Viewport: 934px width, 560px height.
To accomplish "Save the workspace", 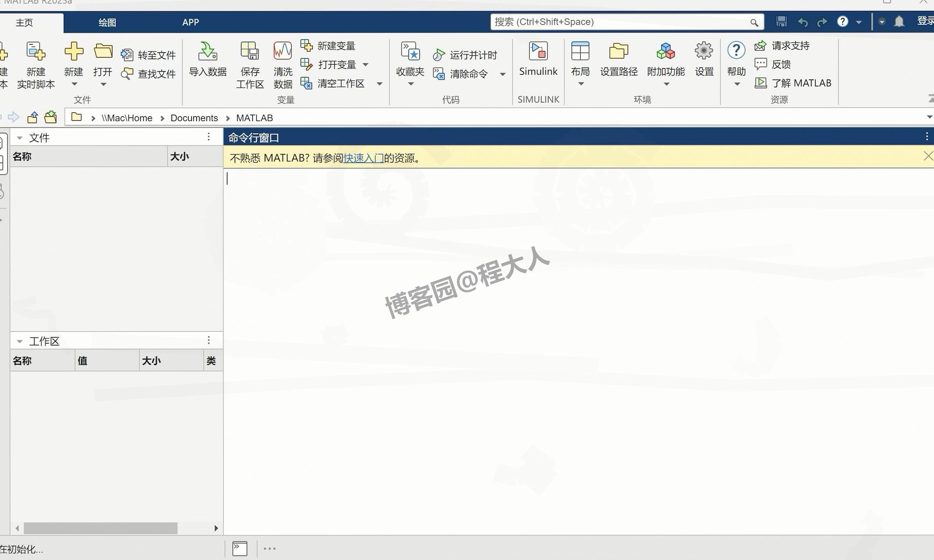I will [250, 65].
